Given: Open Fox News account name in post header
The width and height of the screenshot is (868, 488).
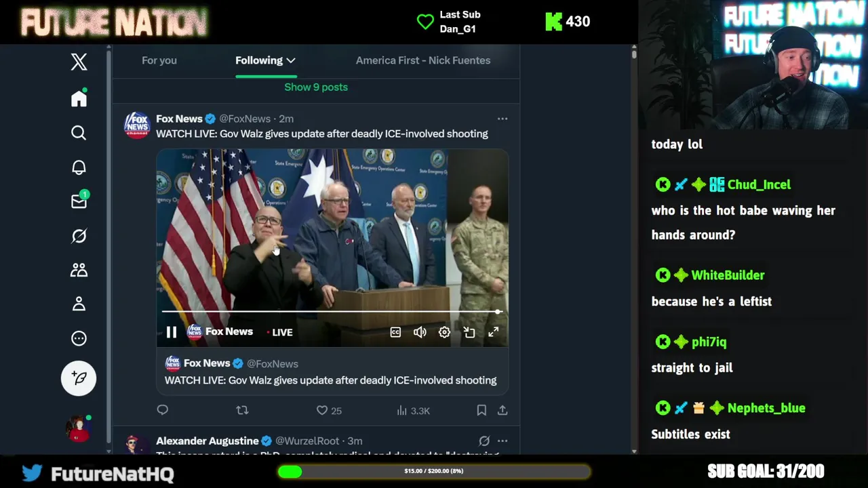Looking at the screenshot, I should [x=179, y=119].
